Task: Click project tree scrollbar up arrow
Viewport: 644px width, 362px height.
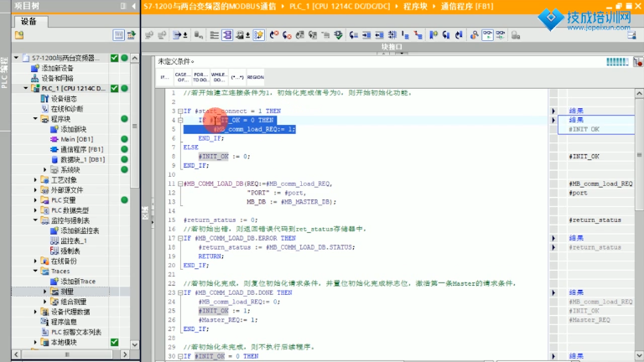Action: coord(135,59)
